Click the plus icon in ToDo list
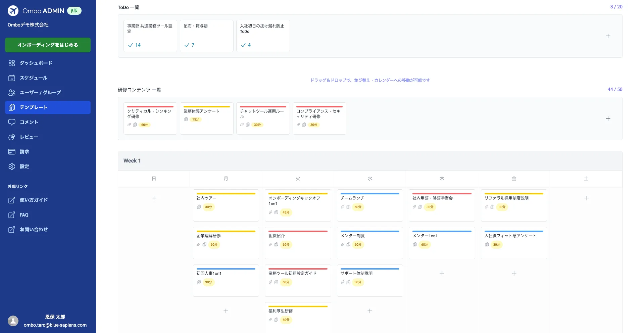 point(608,36)
